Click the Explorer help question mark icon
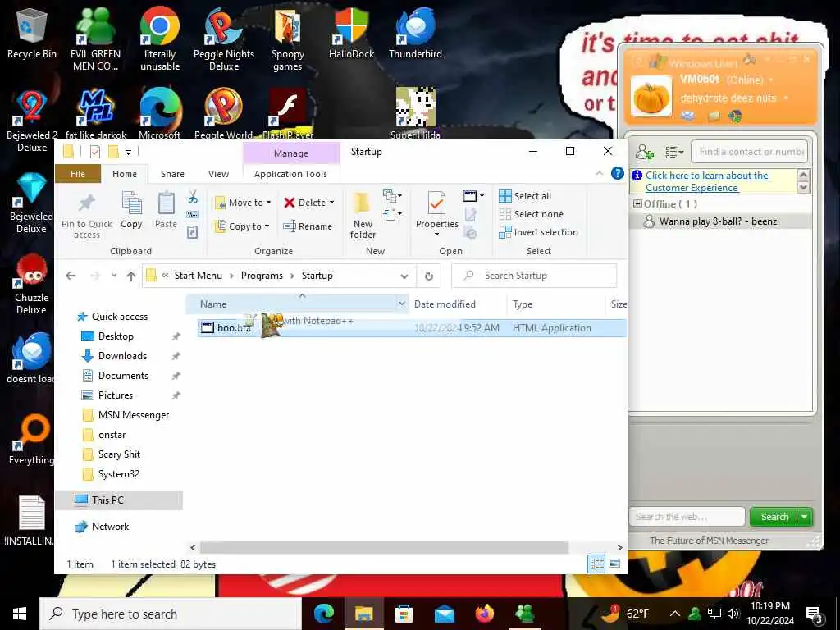The image size is (840, 630). [617, 173]
